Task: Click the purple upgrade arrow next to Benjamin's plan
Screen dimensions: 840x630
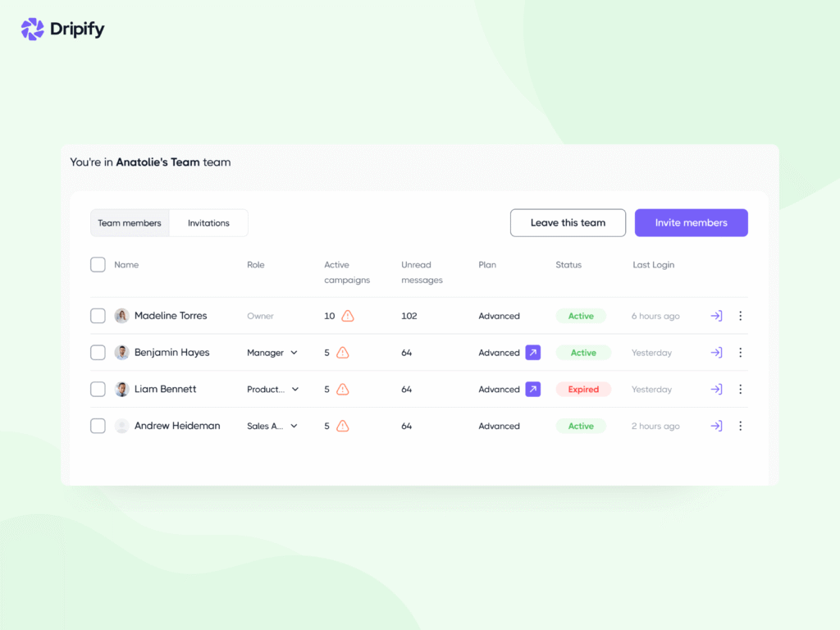Action: pyautogui.click(x=534, y=352)
